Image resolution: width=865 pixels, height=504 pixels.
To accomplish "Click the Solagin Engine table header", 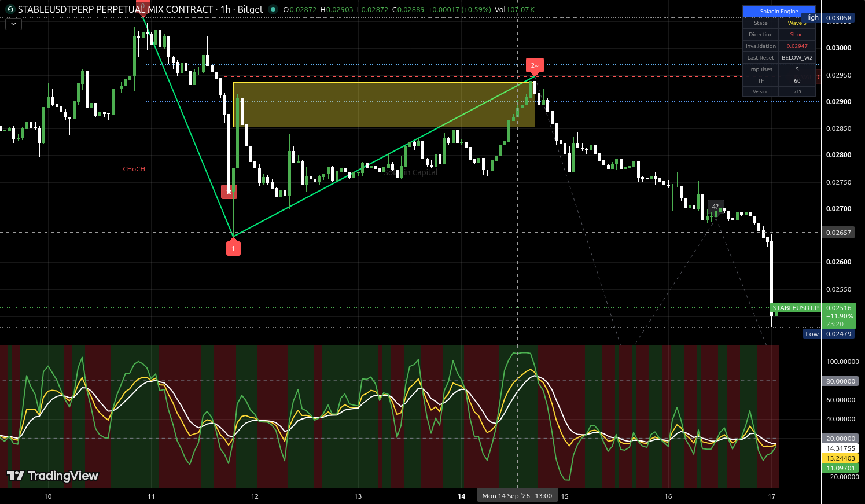I will (779, 11).
